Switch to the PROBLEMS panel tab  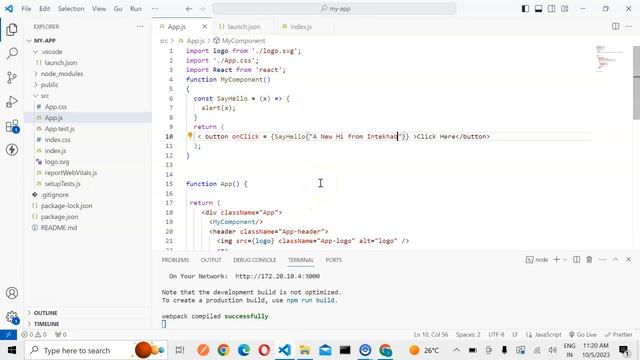[x=175, y=260]
